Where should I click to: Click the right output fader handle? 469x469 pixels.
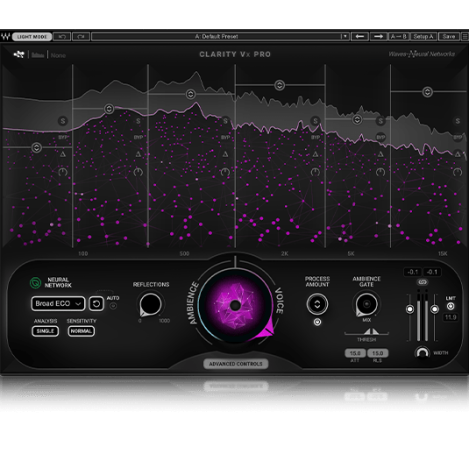434,309
